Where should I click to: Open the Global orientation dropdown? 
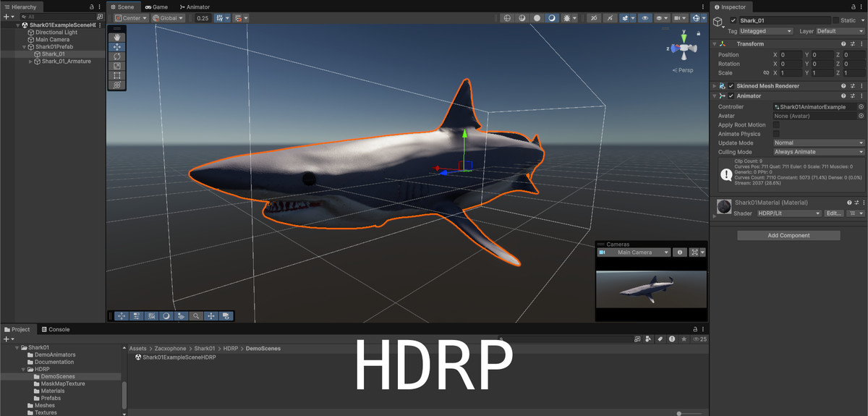[x=167, y=18]
